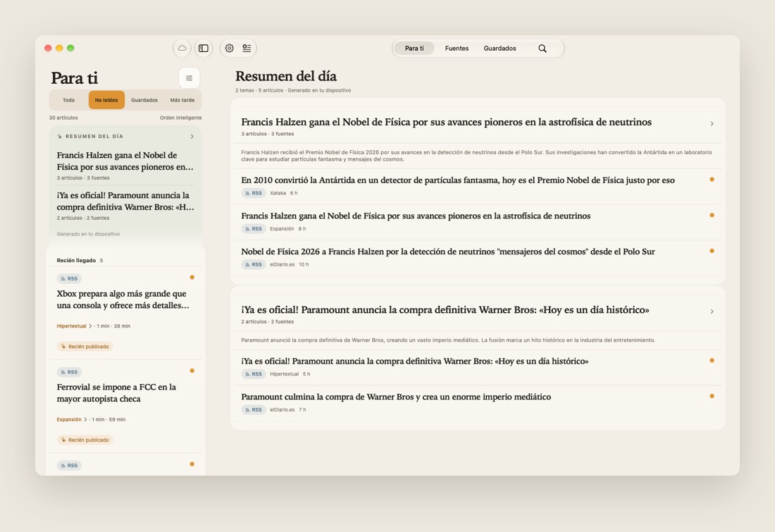Click the Paramount summary paragraph text
Screen dimensions: 775x532
click(x=448, y=340)
